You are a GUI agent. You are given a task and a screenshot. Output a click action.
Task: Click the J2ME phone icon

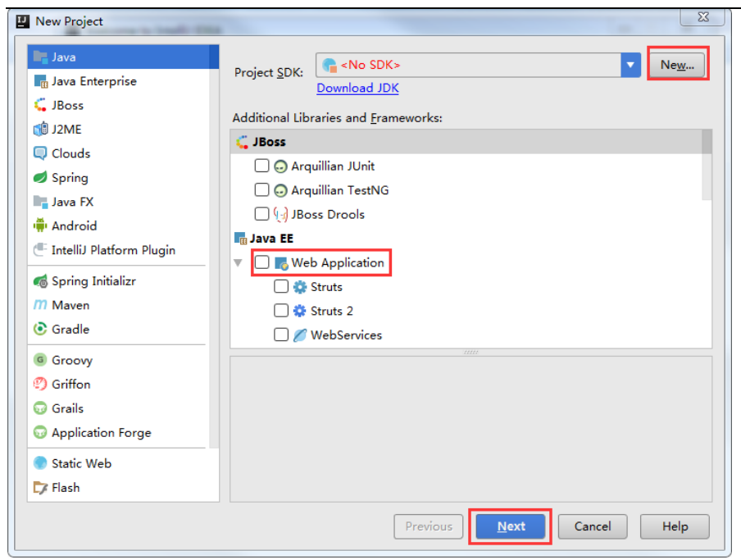pyautogui.click(x=41, y=129)
